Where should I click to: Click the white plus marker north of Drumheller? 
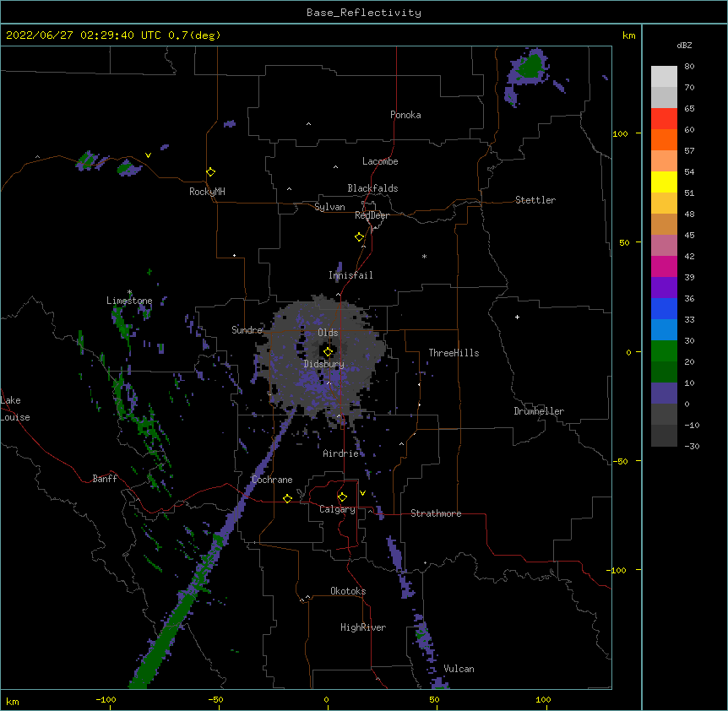517,317
